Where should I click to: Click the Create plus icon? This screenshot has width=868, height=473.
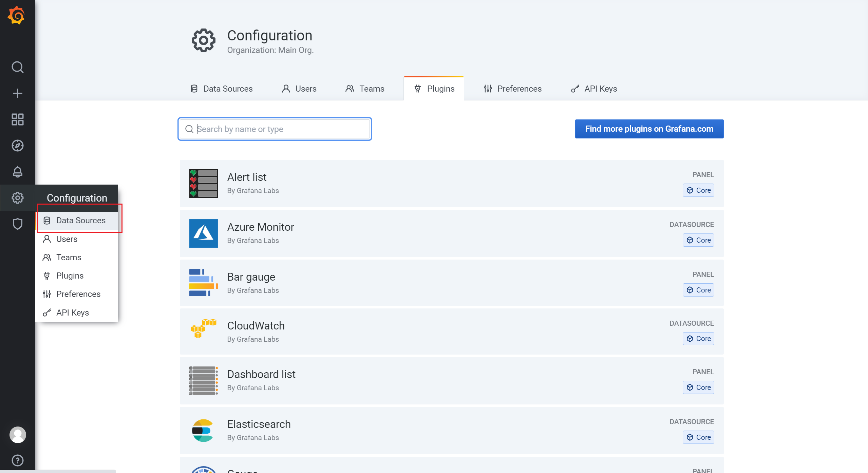click(x=18, y=93)
